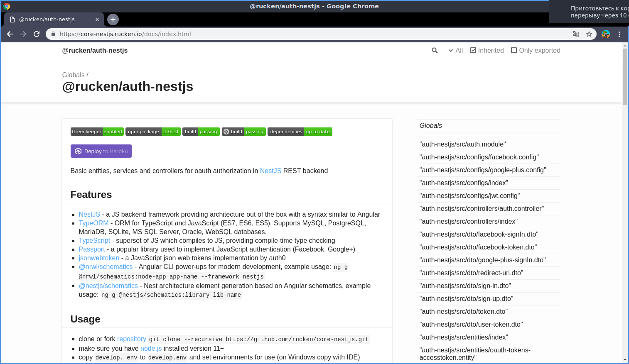Open the Google Translate page icon
The height and width of the screenshot is (364, 629).
[x=576, y=34]
